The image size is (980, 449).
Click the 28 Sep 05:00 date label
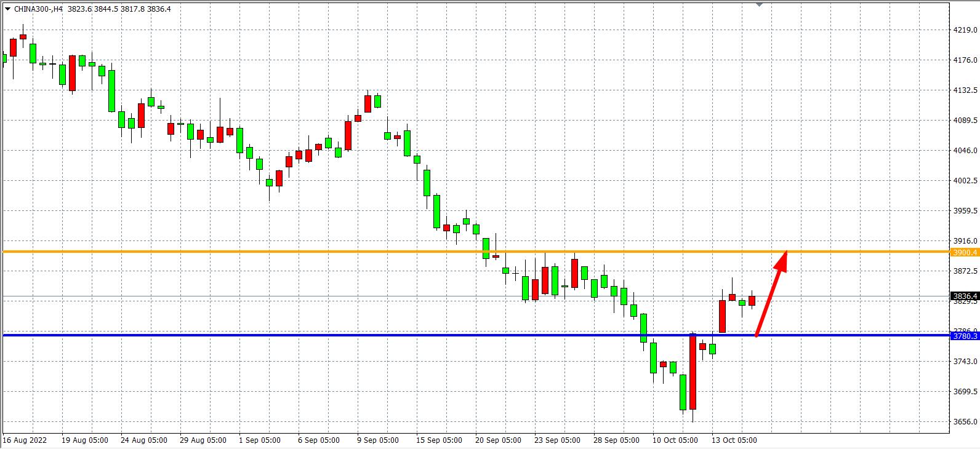[616, 440]
